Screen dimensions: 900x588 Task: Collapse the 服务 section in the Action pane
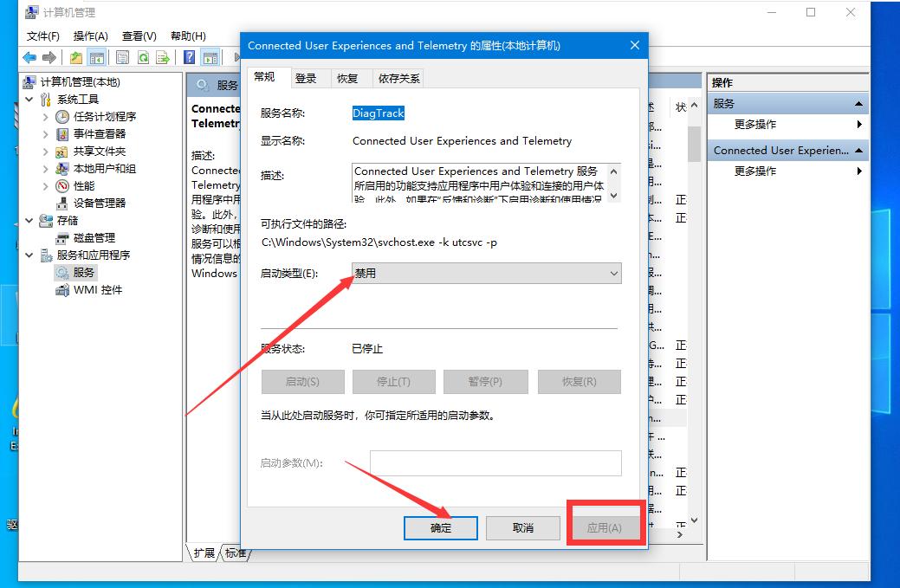click(860, 102)
